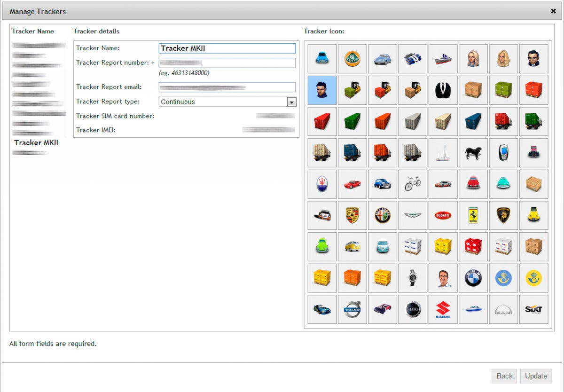Screen dimensions: 564x392
Task: Pick the black dog tracker icon
Action: 472,153
